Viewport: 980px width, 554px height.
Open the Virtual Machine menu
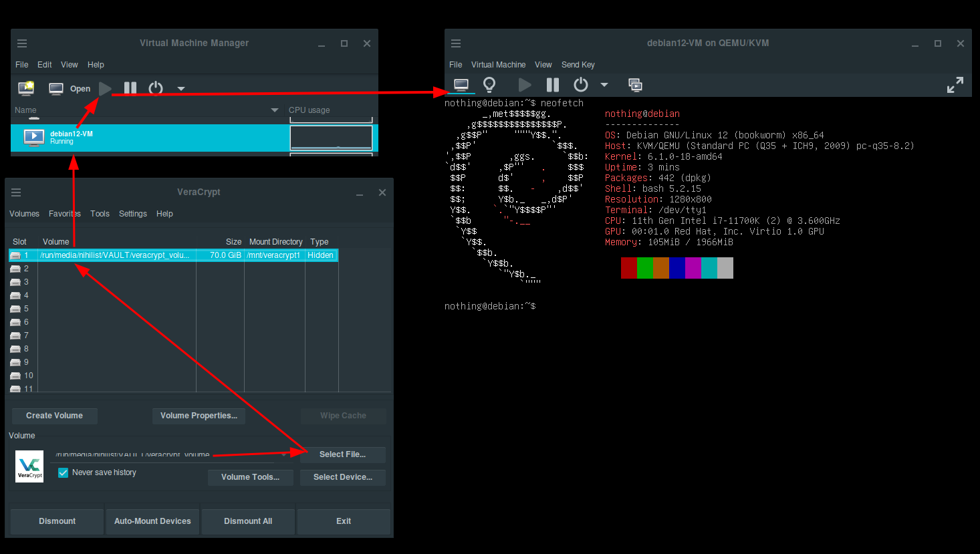click(498, 65)
